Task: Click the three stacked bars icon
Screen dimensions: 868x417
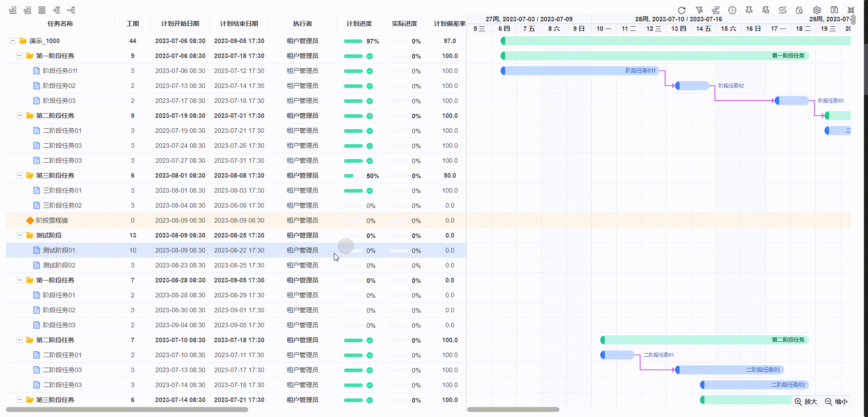Action: coord(42,10)
